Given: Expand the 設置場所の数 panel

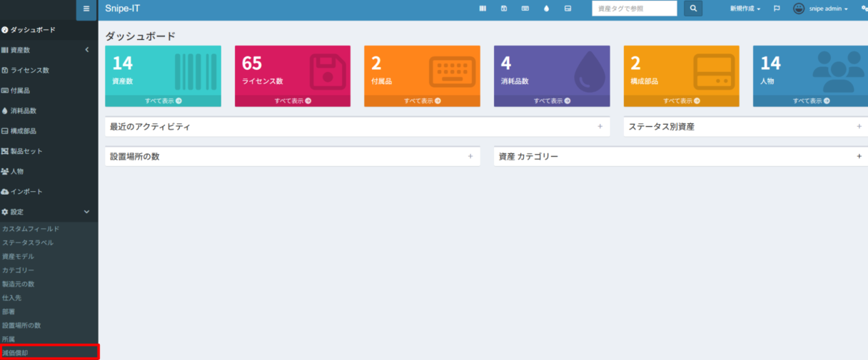Looking at the screenshot, I should 470,156.
